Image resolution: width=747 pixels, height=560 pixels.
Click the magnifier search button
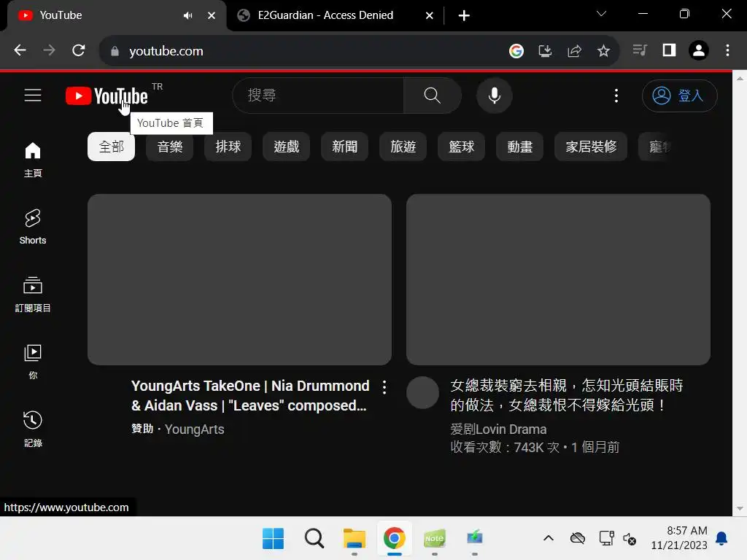(432, 96)
